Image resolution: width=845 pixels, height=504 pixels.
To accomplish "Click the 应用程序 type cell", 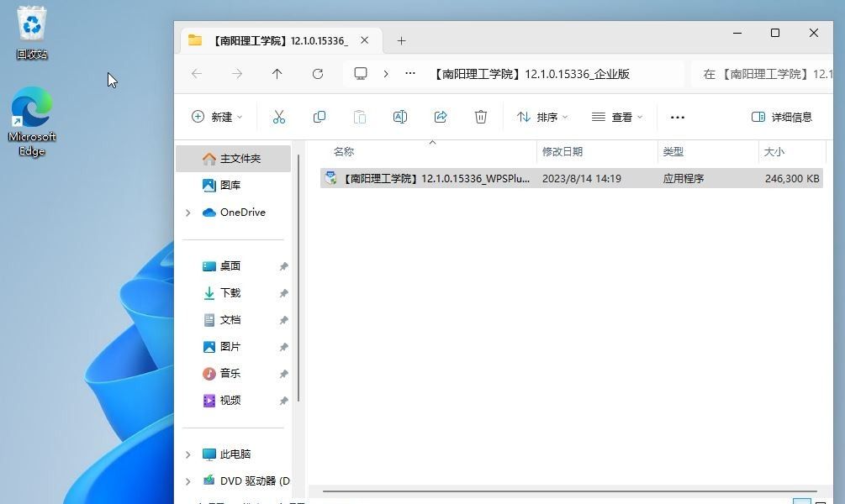I will [x=684, y=178].
